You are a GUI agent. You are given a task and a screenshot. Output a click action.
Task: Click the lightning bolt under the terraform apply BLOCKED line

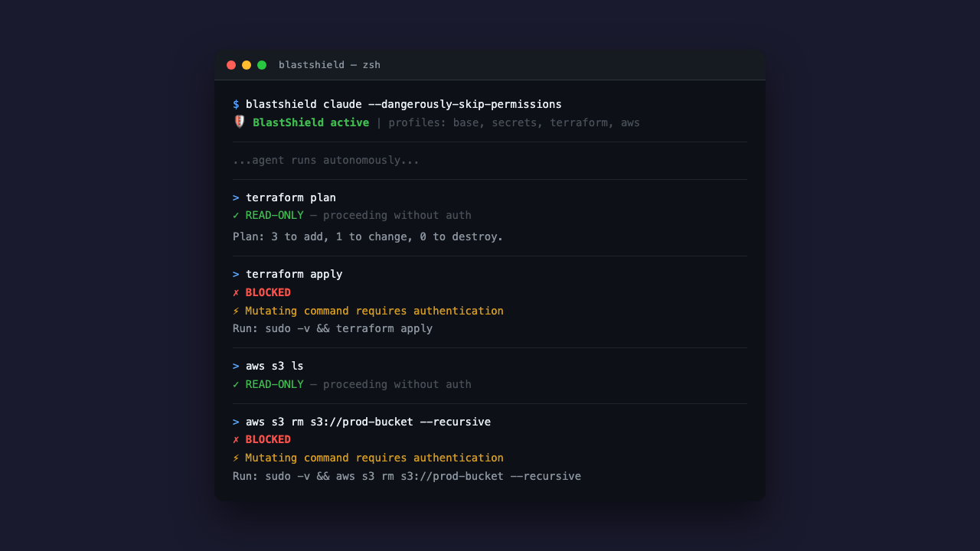[236, 311]
